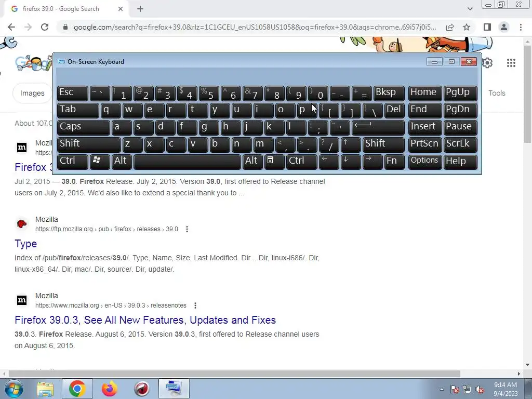Screen dimensions: 532x399
Task: Focus the Chrome address bar
Action: coord(255,27)
